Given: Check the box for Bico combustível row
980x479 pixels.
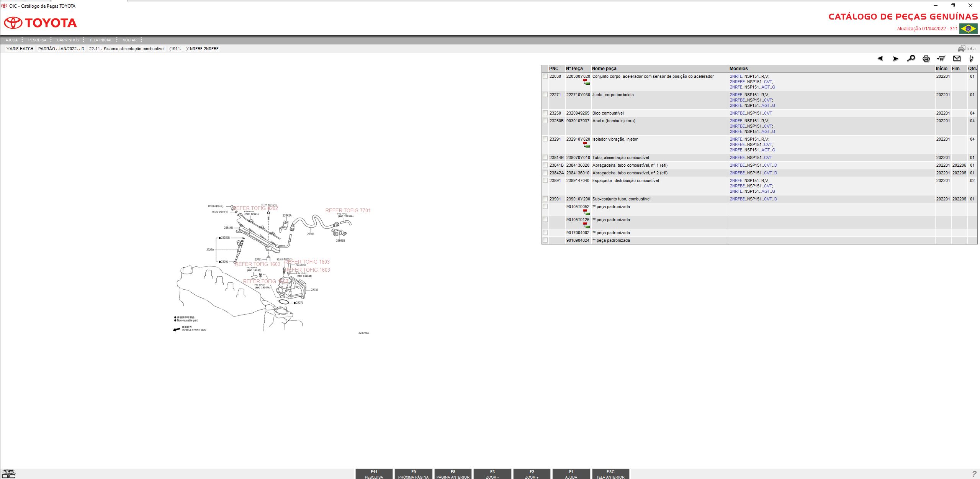Looking at the screenshot, I should click(x=545, y=113).
